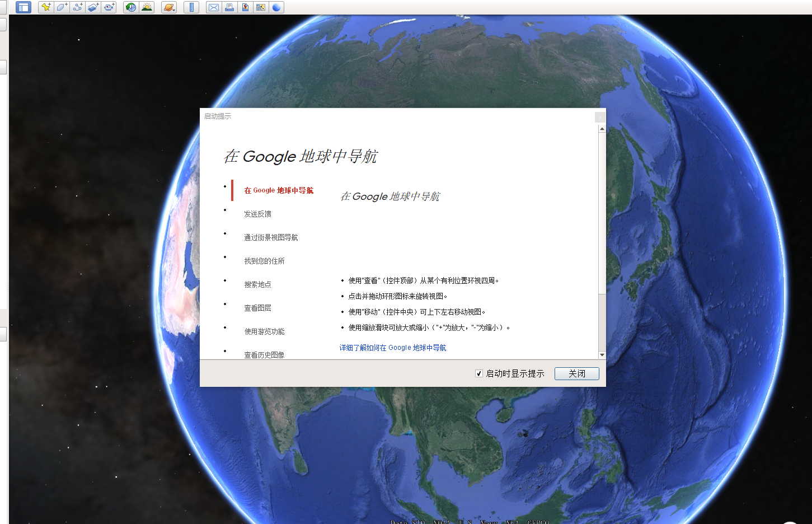812x524 pixels.
Task: Close the 启动提示 dialog with X
Action: (600, 116)
